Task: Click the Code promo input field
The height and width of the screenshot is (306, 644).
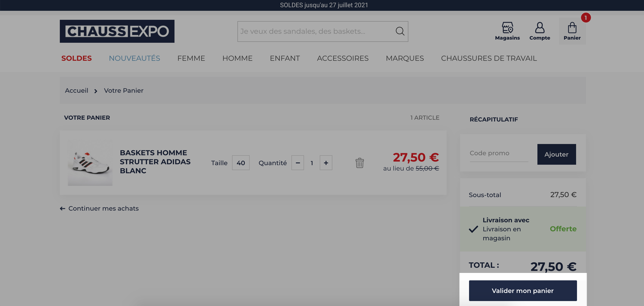Action: tap(499, 153)
